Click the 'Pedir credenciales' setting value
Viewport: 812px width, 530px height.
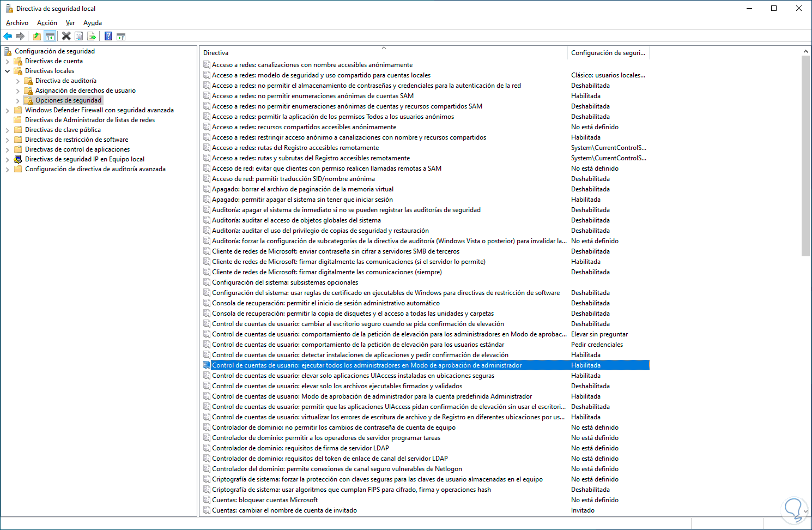tap(597, 345)
